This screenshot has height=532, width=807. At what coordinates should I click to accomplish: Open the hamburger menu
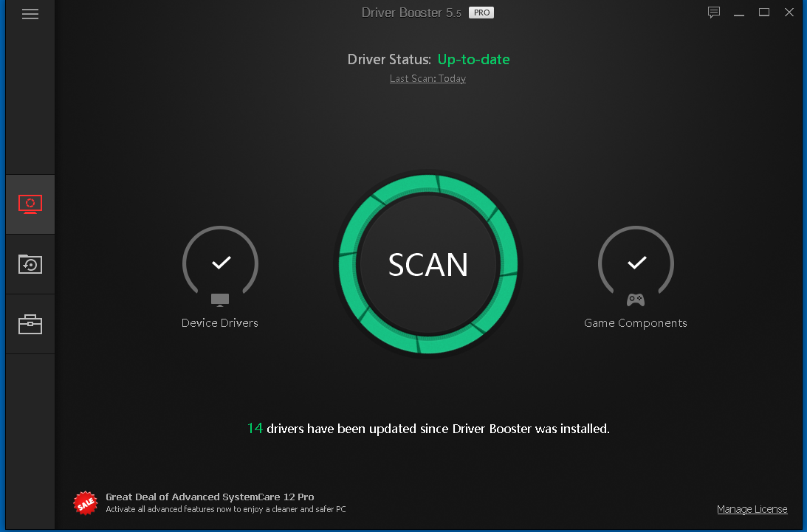(30, 14)
